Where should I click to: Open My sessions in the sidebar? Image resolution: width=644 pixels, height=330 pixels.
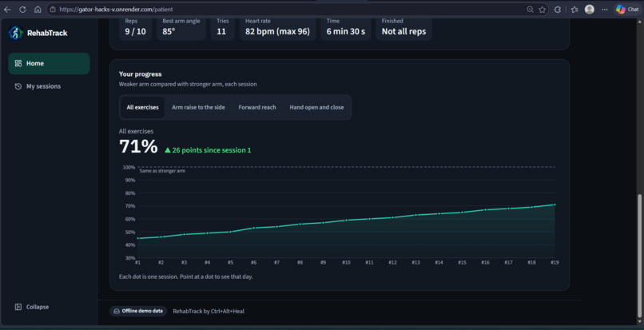(x=49, y=86)
